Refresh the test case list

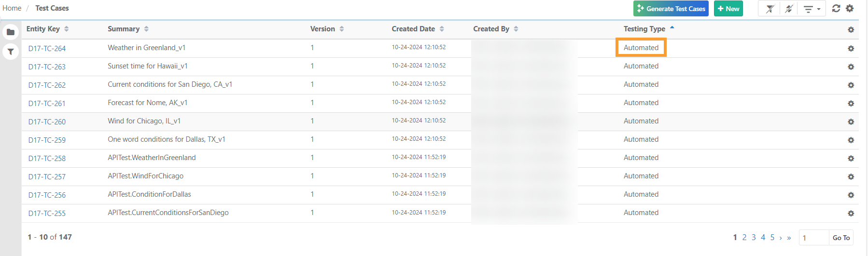point(836,8)
